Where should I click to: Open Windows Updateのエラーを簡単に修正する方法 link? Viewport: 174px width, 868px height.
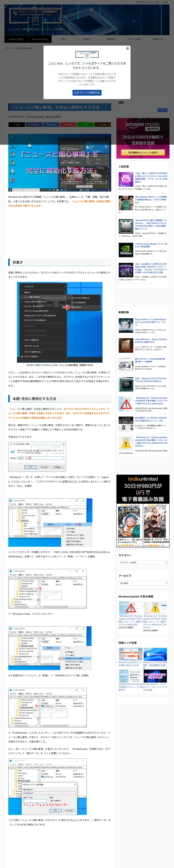(130, 664)
